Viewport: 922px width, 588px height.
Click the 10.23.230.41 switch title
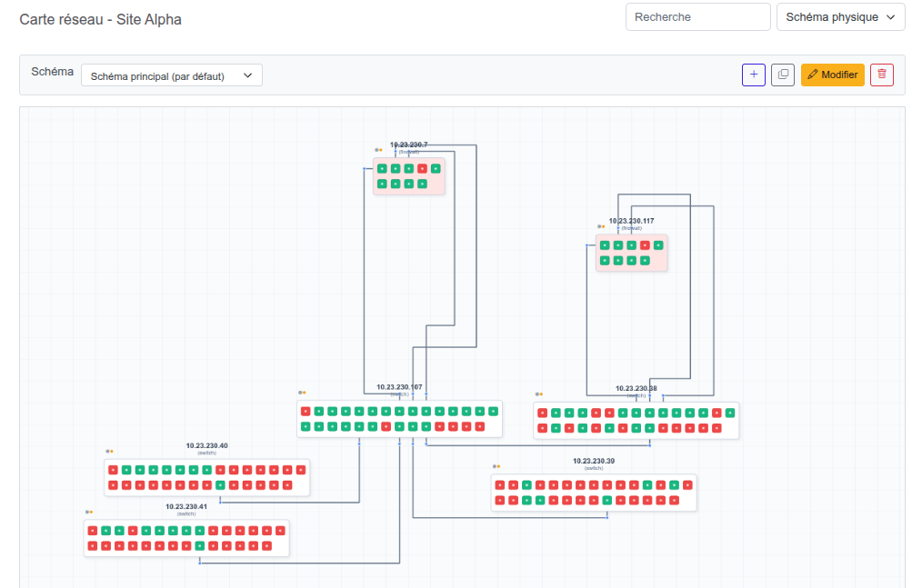186,506
